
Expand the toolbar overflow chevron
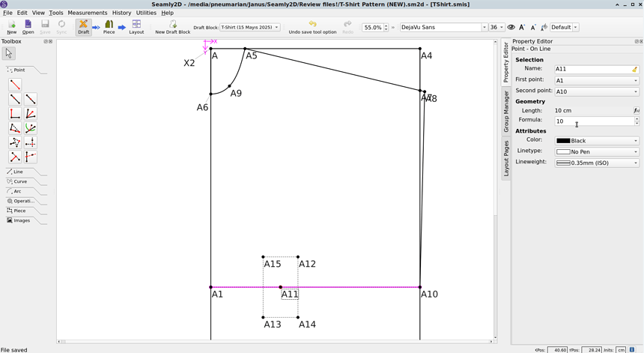[x=393, y=28]
